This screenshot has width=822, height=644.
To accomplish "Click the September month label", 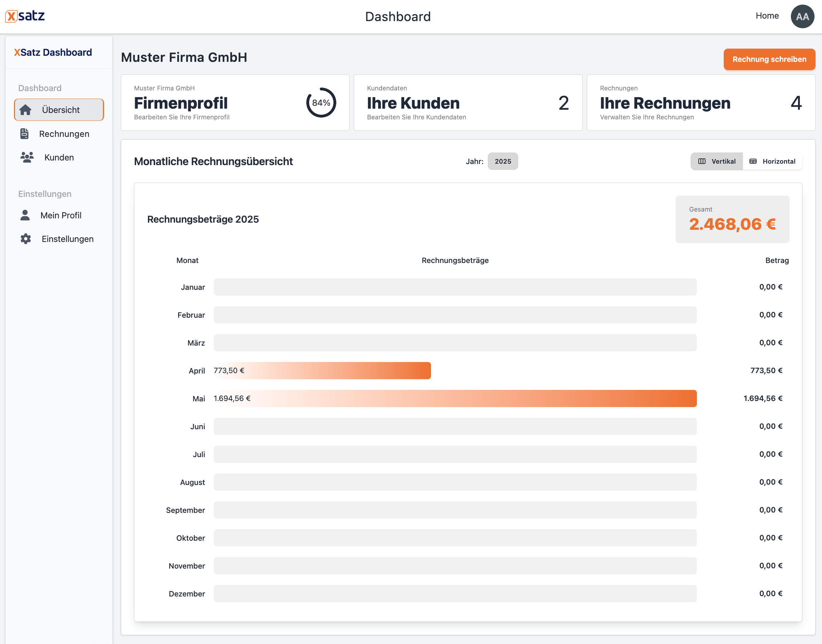I will click(185, 510).
